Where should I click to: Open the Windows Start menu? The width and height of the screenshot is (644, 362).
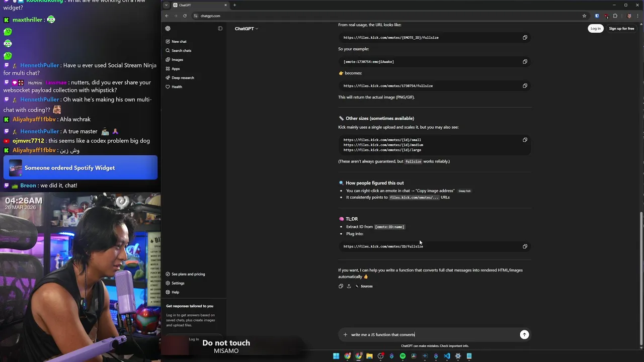336,356
